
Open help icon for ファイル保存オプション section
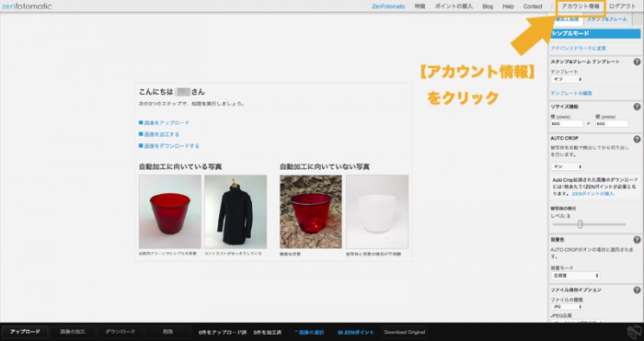pyautogui.click(x=637, y=290)
